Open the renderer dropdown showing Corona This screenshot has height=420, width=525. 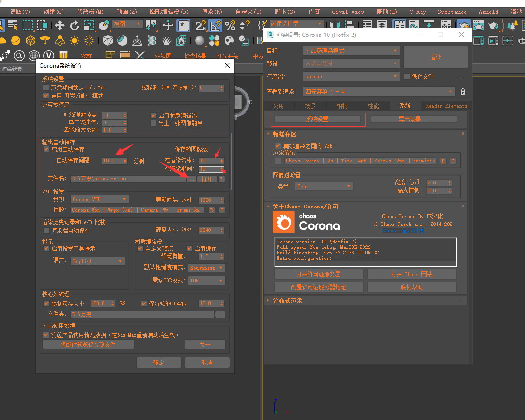pyautogui.click(x=351, y=77)
